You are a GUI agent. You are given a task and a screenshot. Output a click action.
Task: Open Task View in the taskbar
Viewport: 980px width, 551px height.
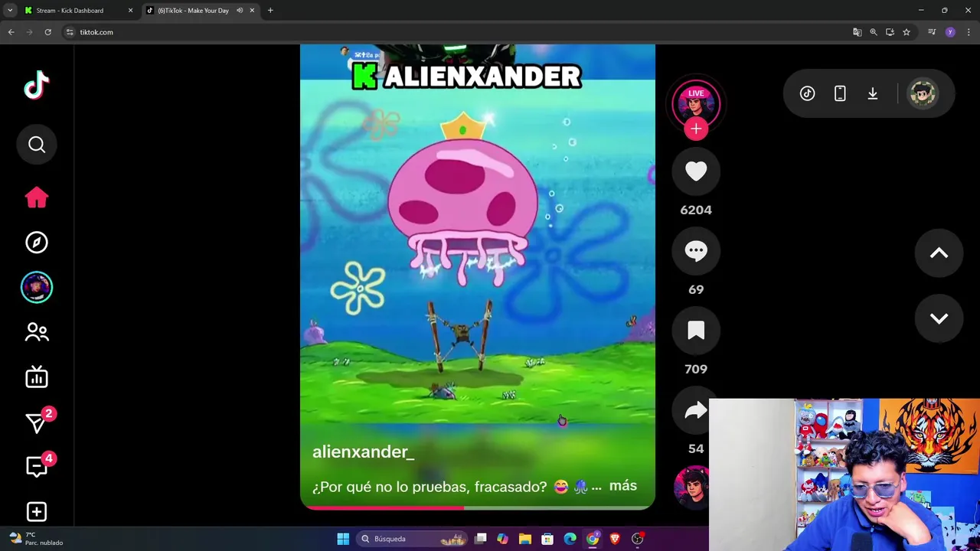[x=481, y=539]
